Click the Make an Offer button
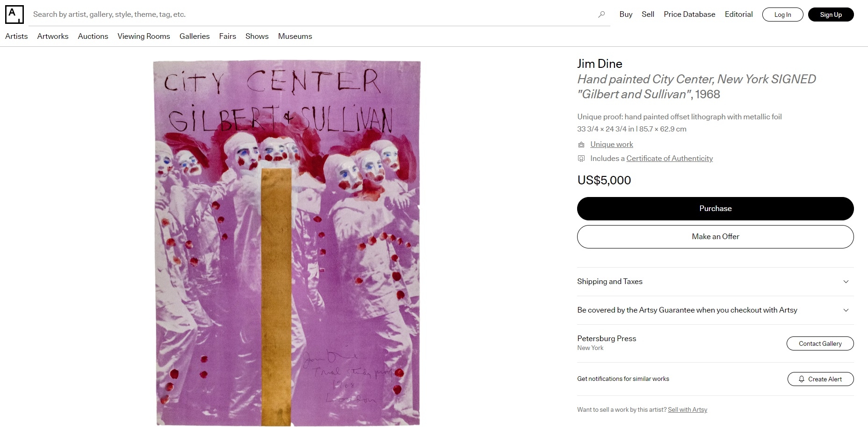The height and width of the screenshot is (445, 868). 715,237
